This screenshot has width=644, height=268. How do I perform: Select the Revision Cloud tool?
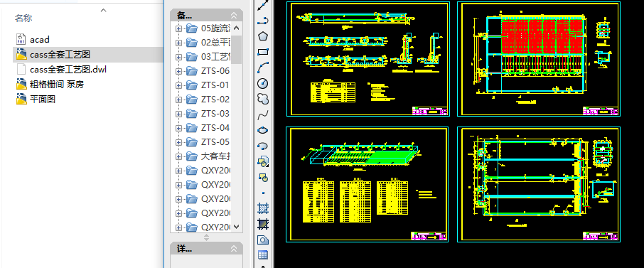(x=263, y=99)
